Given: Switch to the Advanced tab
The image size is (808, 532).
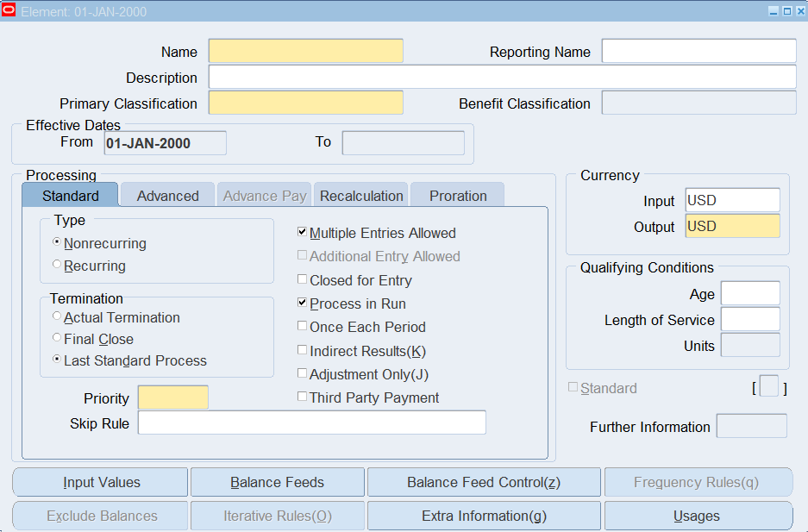Looking at the screenshot, I should 167,196.
